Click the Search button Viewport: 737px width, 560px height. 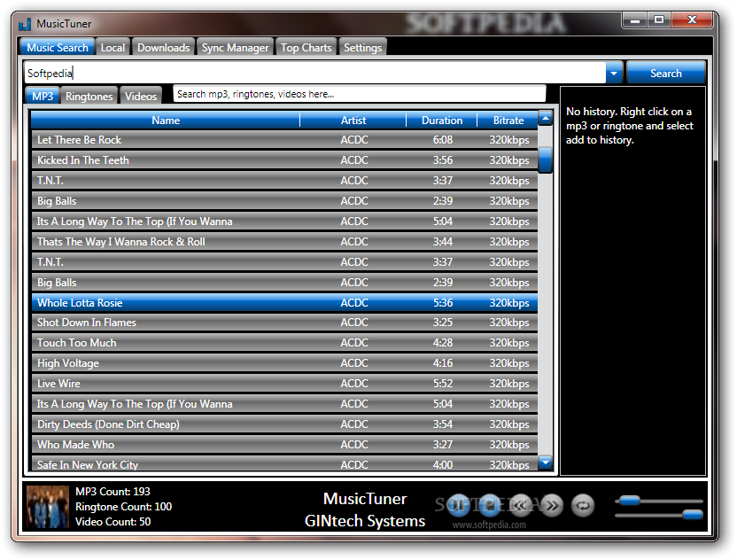(665, 74)
